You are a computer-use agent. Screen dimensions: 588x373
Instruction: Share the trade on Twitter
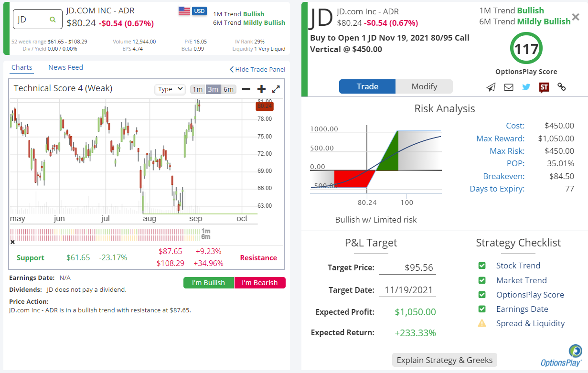tap(526, 87)
